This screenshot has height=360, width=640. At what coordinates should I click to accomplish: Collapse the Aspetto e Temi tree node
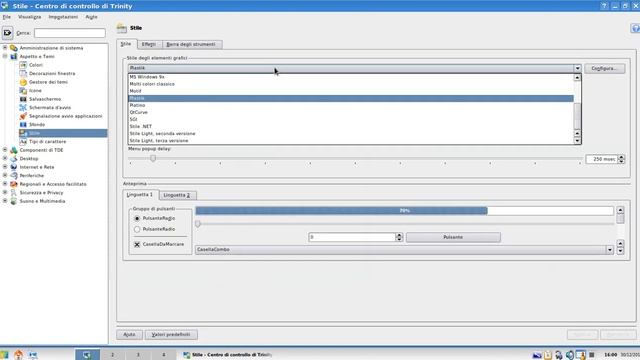pos(5,56)
